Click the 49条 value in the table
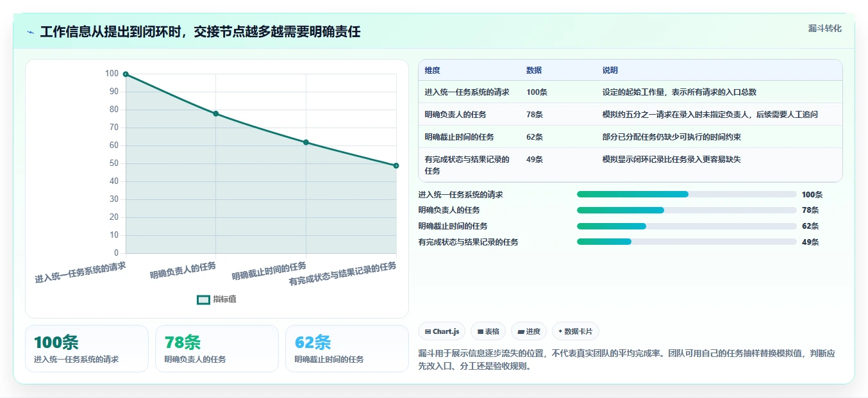This screenshot has width=868, height=398. pyautogui.click(x=535, y=160)
